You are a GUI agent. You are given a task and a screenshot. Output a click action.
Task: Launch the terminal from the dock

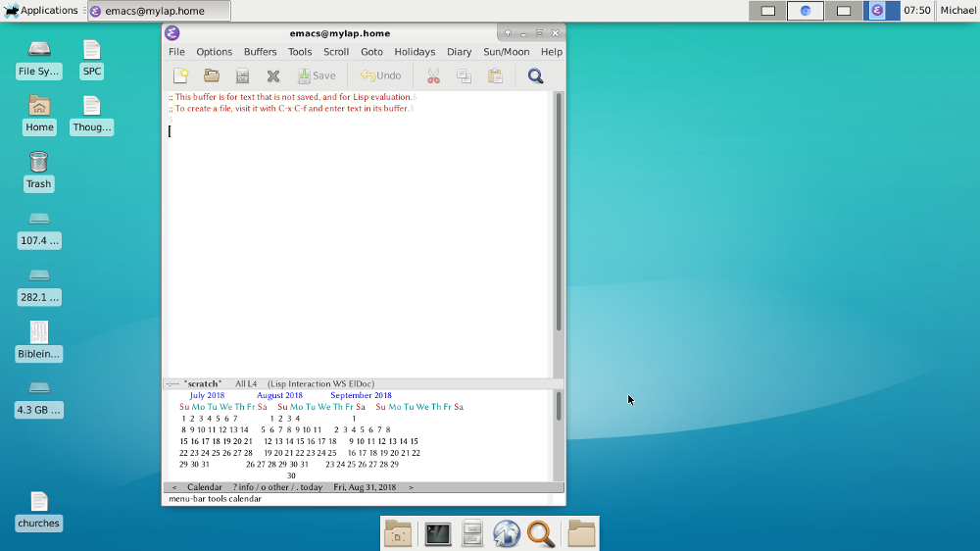pyautogui.click(x=437, y=533)
